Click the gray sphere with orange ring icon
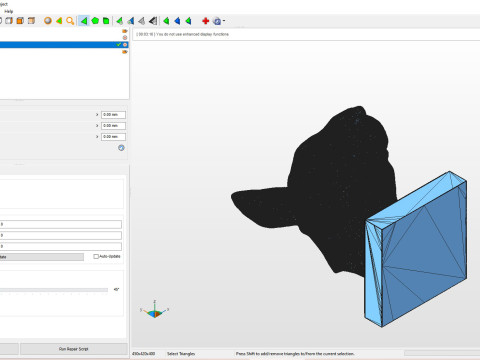 tap(48, 21)
